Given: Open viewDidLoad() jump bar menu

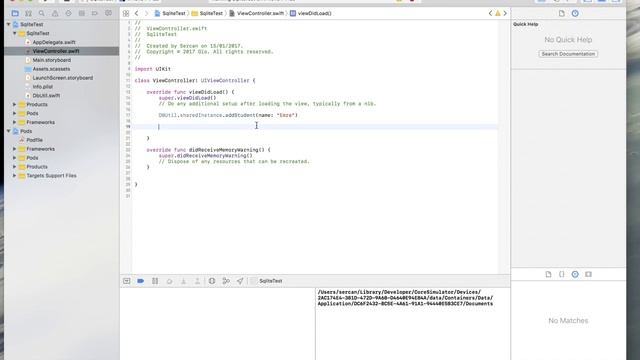Looking at the screenshot, I should tap(311, 13).
